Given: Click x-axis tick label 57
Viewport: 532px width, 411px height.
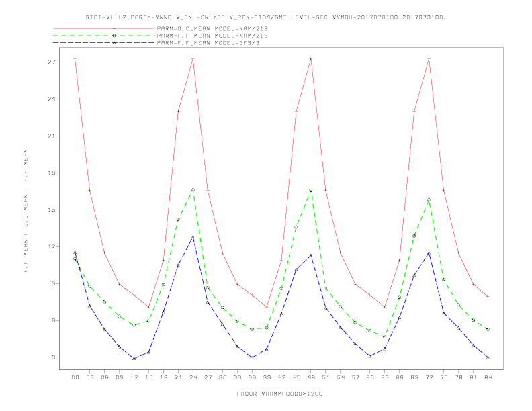Looking at the screenshot, I should pos(355,377).
